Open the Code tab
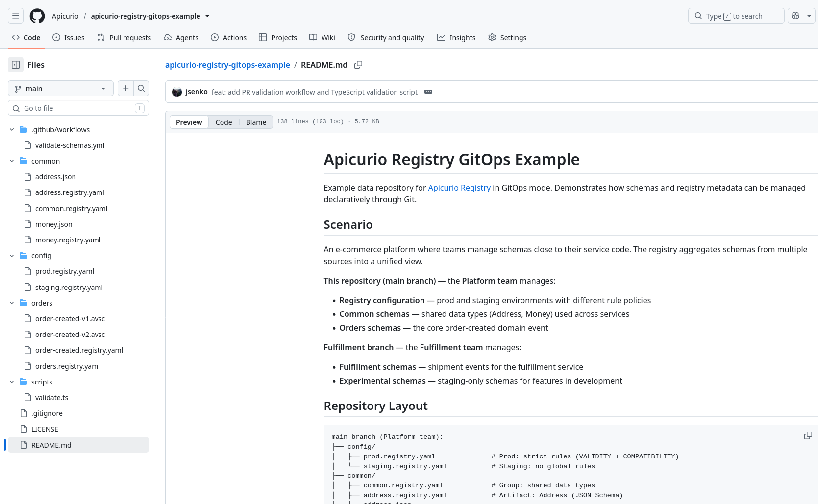This screenshot has height=504, width=818. click(26, 37)
